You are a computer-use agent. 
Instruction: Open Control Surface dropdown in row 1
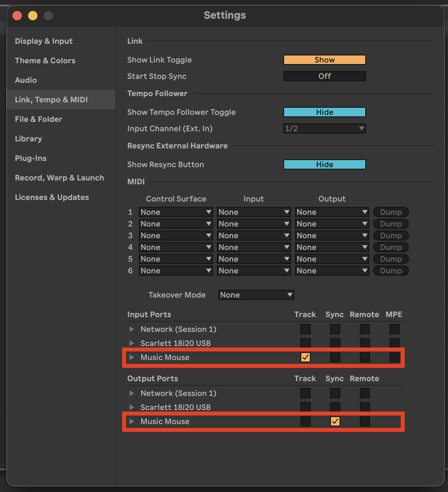coord(176,212)
